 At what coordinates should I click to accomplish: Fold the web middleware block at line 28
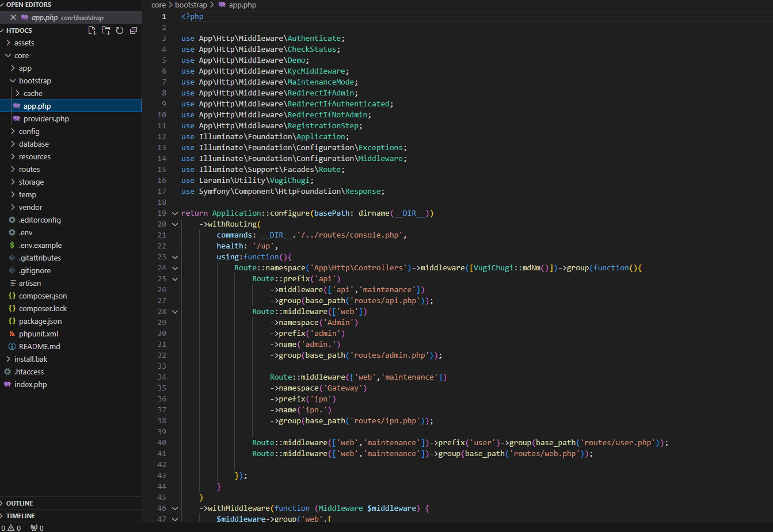175,312
